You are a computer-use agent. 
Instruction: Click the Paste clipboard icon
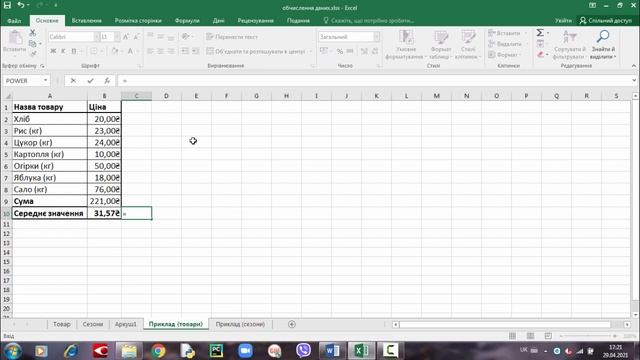pos(15,38)
